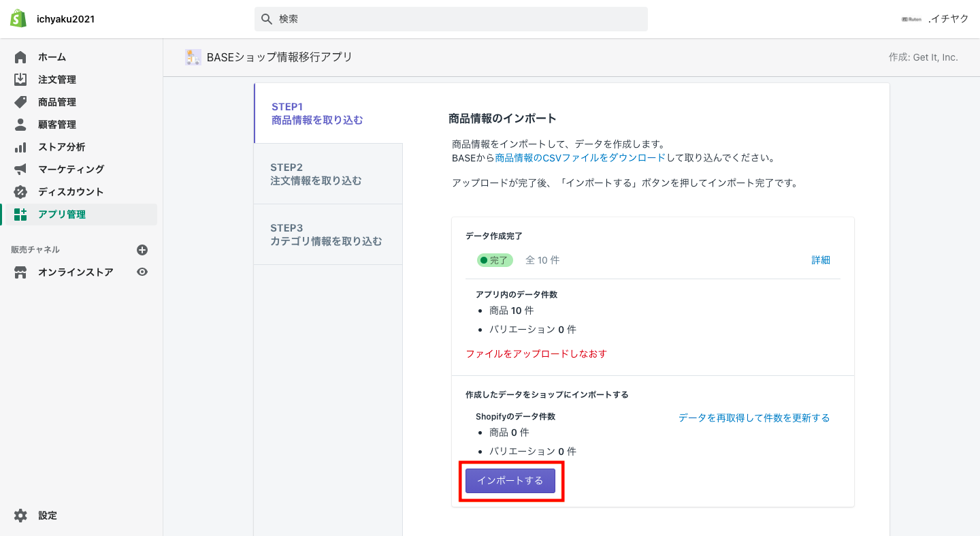Select アプリ管理 in sidebar
The width and height of the screenshot is (980, 536).
(82, 215)
